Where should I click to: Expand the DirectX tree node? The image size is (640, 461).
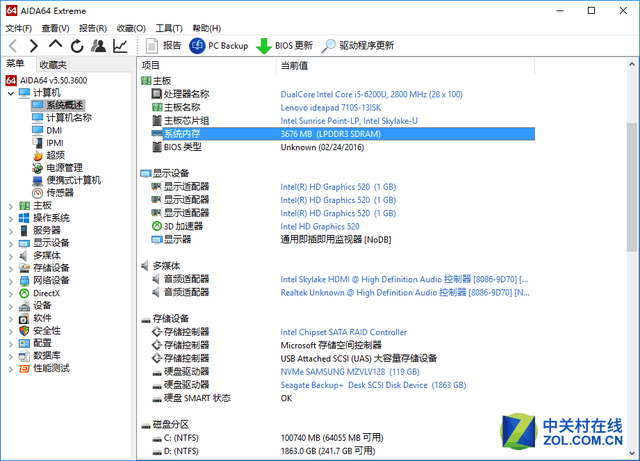pos(11,294)
